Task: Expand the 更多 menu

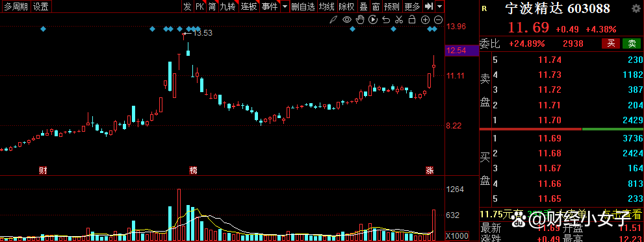Action: (x=413, y=6)
